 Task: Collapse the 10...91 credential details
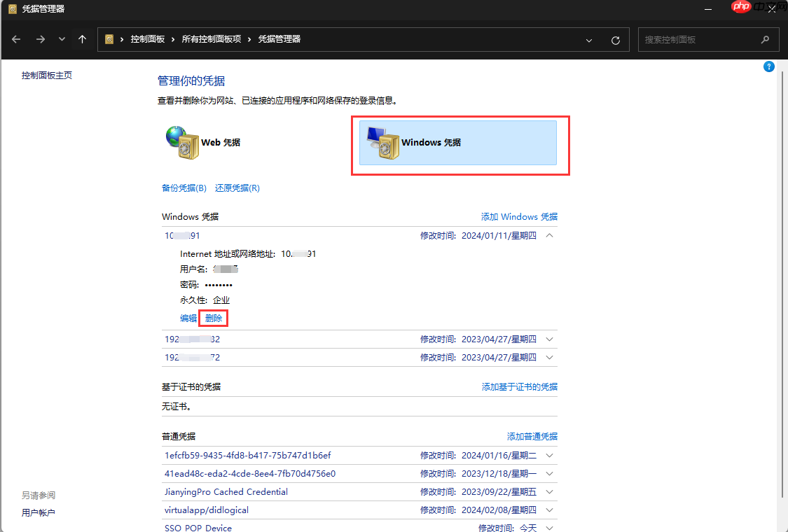[x=550, y=235]
